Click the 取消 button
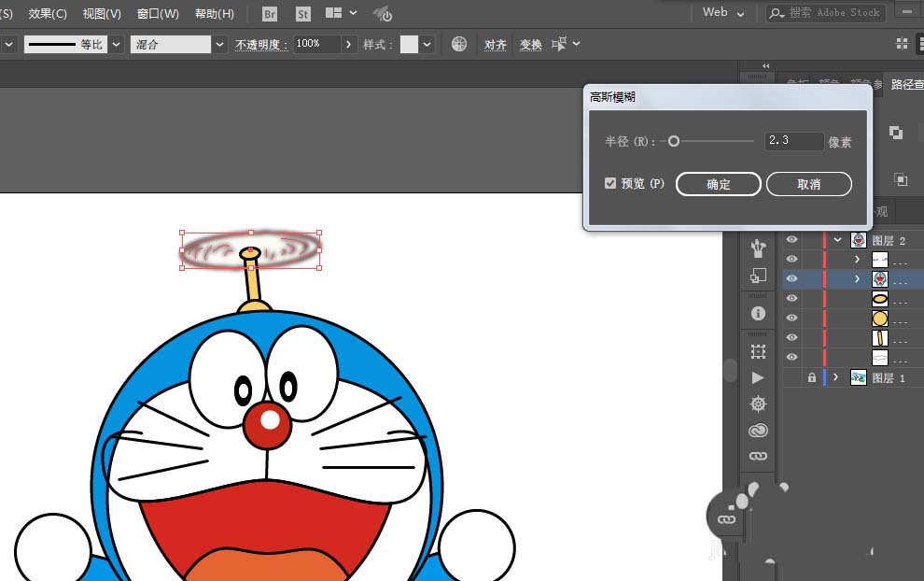Image resolution: width=924 pixels, height=581 pixels. 808,184
